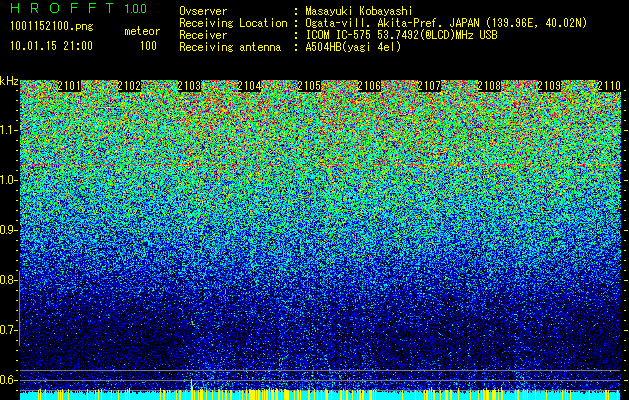Click the kHz axis unit label
The height and width of the screenshot is (400, 629).
[9, 81]
